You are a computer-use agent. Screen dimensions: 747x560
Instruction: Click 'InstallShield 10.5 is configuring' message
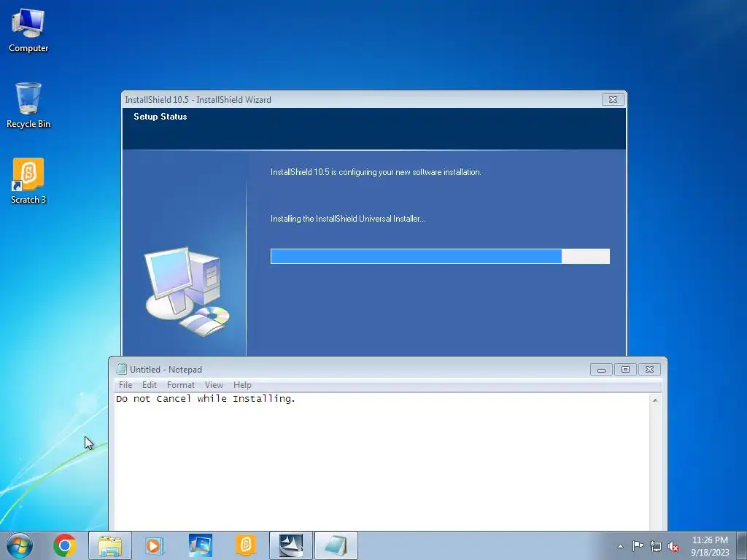tap(376, 172)
